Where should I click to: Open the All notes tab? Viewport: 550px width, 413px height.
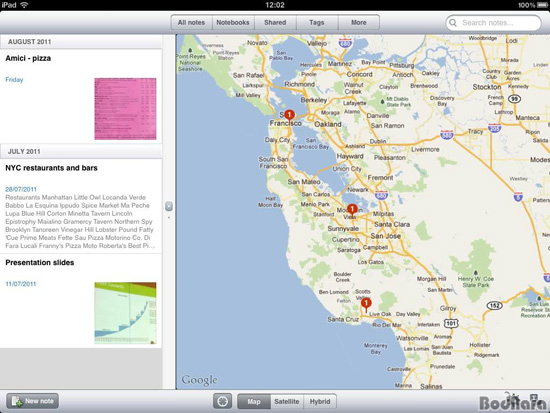tap(191, 22)
